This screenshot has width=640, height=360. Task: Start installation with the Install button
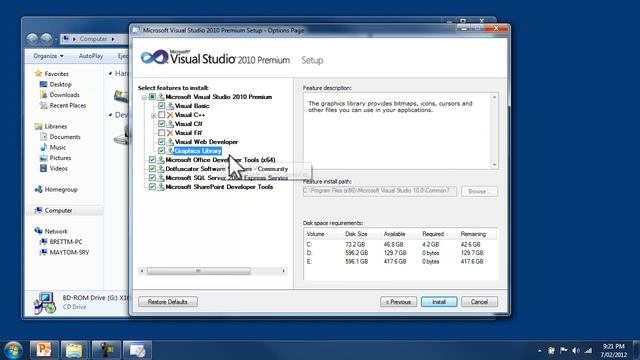[x=439, y=302]
